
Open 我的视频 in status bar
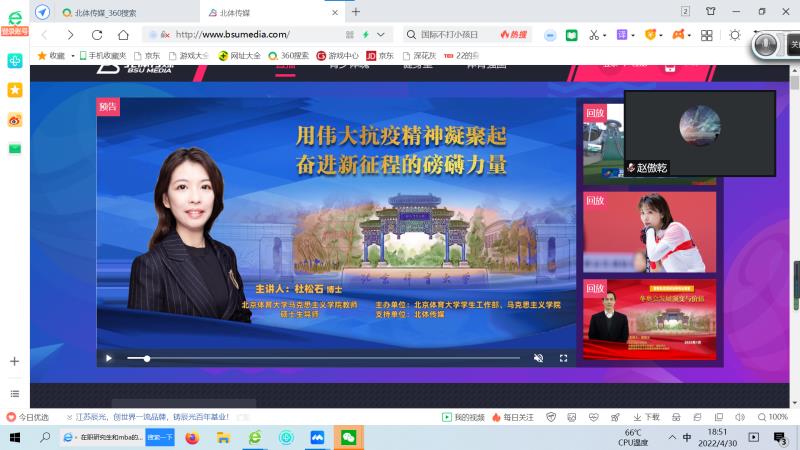click(464, 416)
